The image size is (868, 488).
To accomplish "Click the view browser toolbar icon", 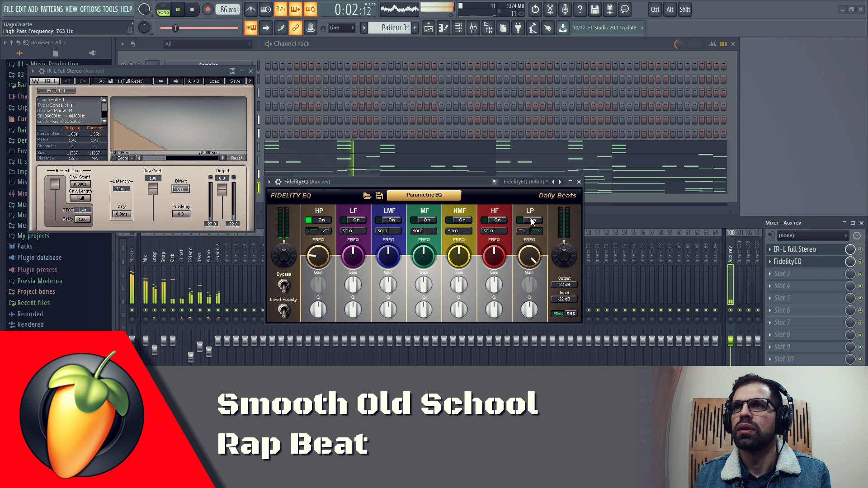I will pyautogui.click(x=488, y=28).
